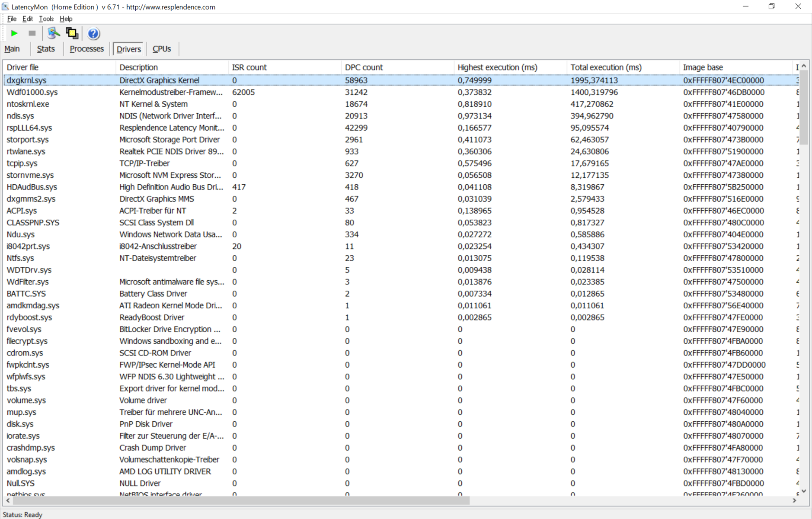The image size is (812, 519).
Task: Select the rspLLL64.sys driver row
Action: coord(401,128)
